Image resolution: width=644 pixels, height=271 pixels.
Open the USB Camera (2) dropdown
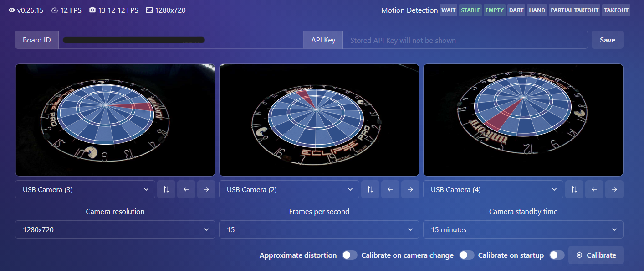pos(289,189)
